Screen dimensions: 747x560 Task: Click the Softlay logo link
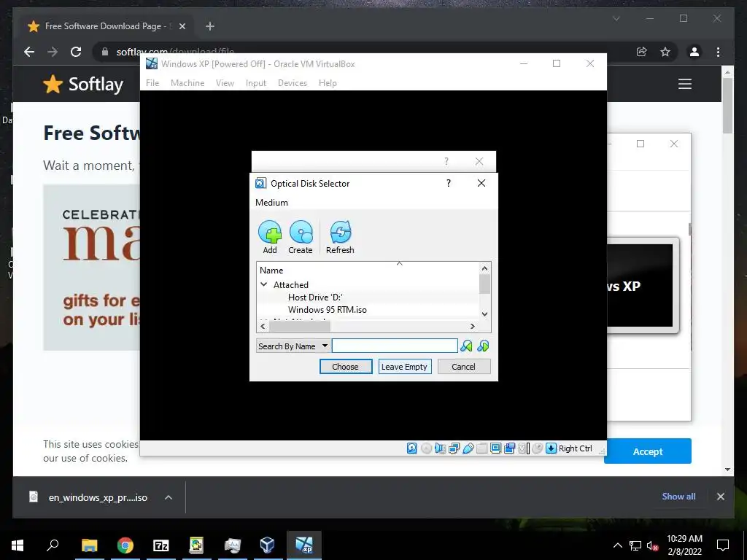click(83, 85)
